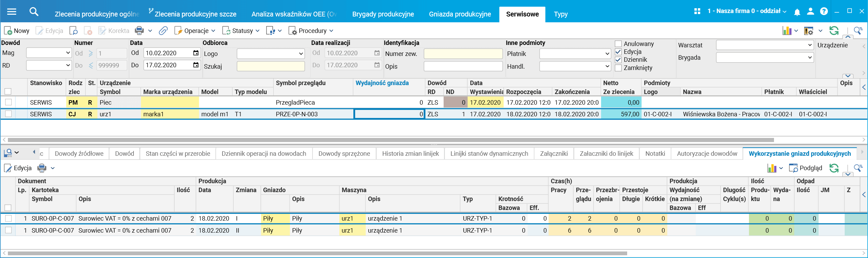The height and width of the screenshot is (258, 868).
Task: Click the Numer zew. input field
Action: [x=463, y=54]
